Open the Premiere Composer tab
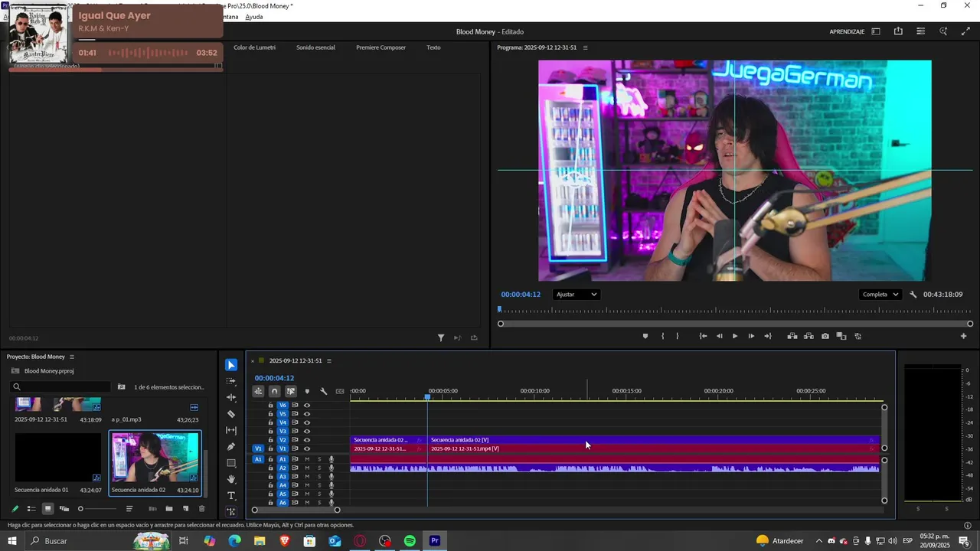 (x=381, y=47)
